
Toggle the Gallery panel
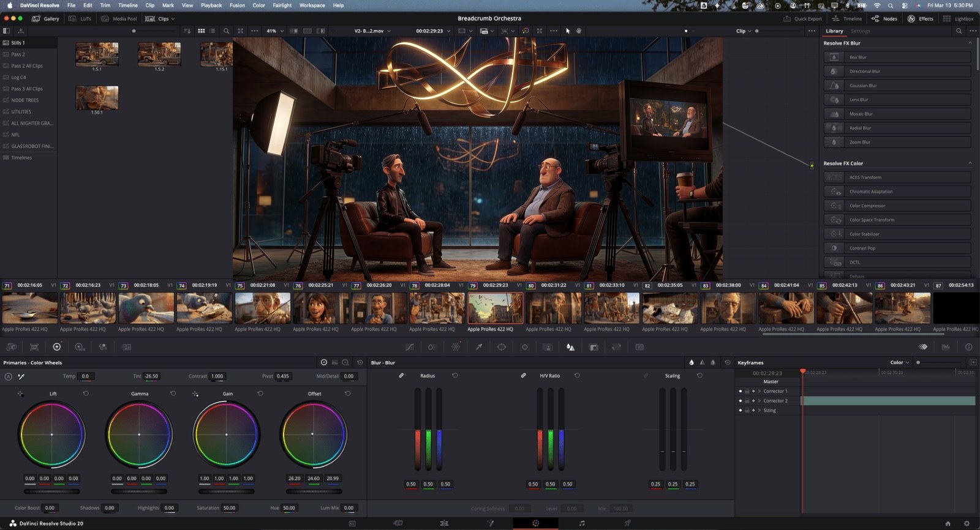pos(46,18)
